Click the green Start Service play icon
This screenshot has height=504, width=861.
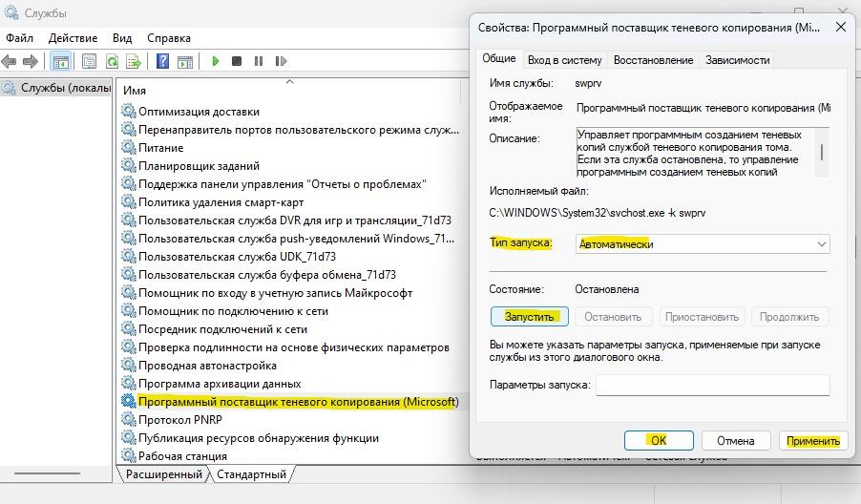click(216, 61)
